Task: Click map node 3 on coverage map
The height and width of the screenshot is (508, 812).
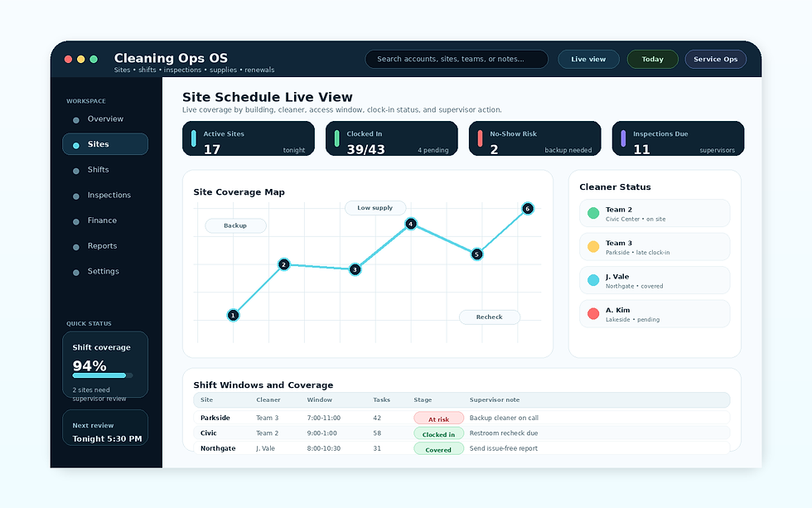Action: point(355,269)
